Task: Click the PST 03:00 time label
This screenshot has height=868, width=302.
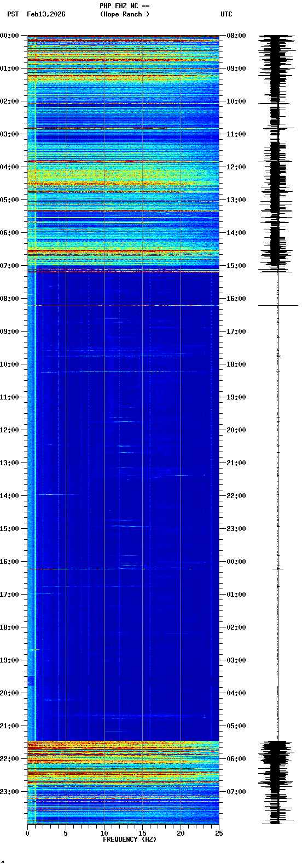Action: coord(10,134)
